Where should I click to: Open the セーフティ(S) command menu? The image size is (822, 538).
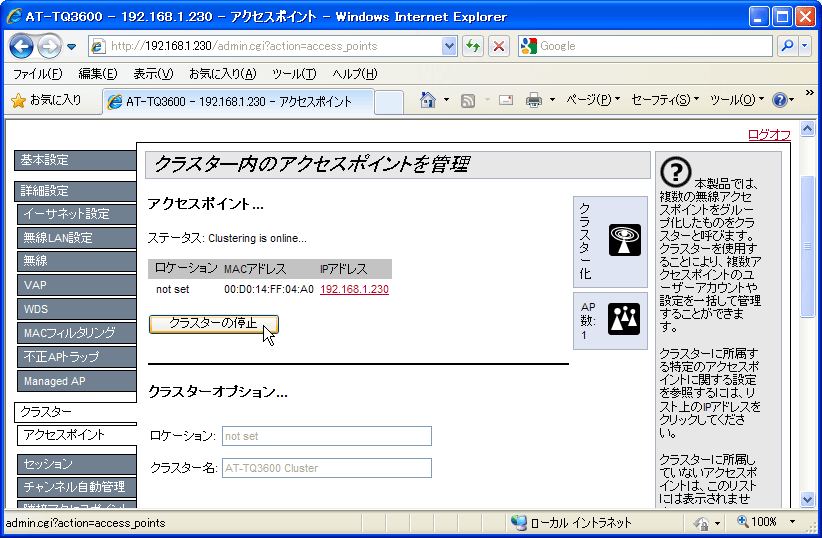pyautogui.click(x=665, y=100)
